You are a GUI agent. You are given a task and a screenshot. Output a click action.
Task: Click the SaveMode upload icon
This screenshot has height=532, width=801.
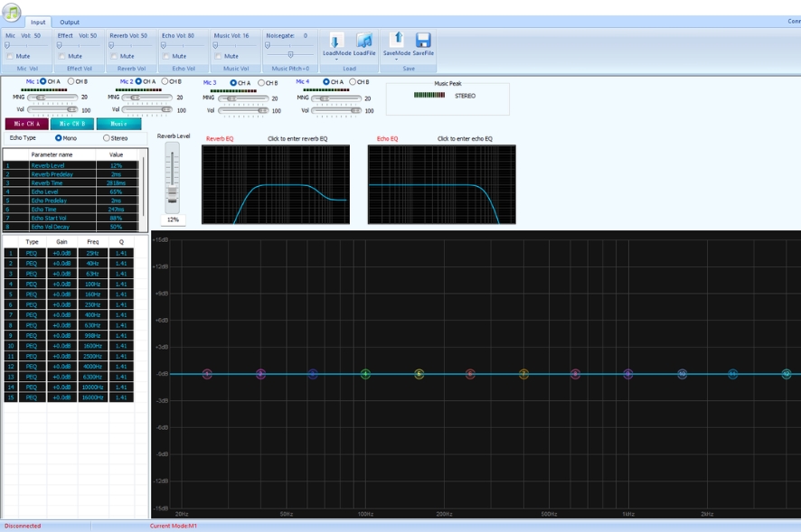[x=396, y=39]
